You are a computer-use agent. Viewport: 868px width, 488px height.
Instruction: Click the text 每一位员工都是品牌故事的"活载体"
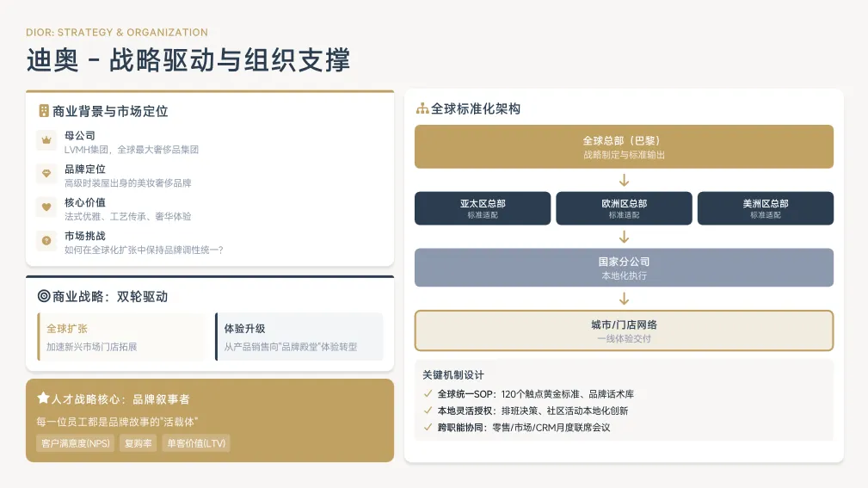pos(117,422)
